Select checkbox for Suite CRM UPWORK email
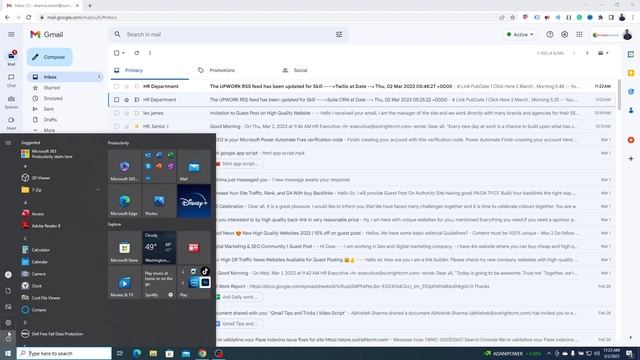 (x=117, y=100)
